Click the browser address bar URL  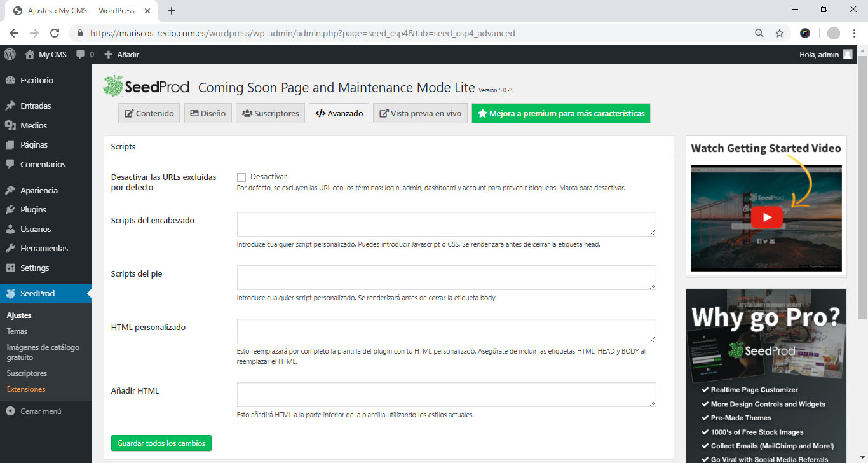302,33
